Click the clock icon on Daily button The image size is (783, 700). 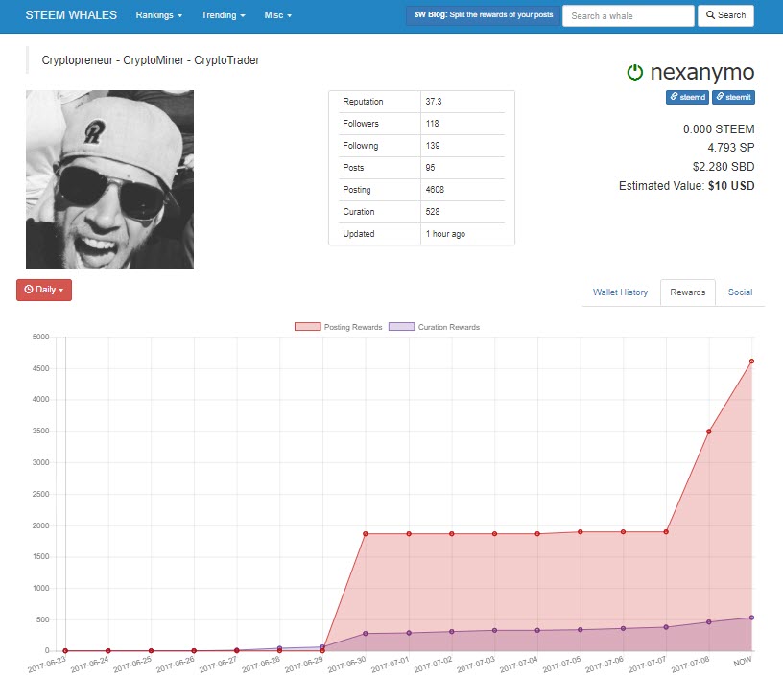[x=29, y=290]
